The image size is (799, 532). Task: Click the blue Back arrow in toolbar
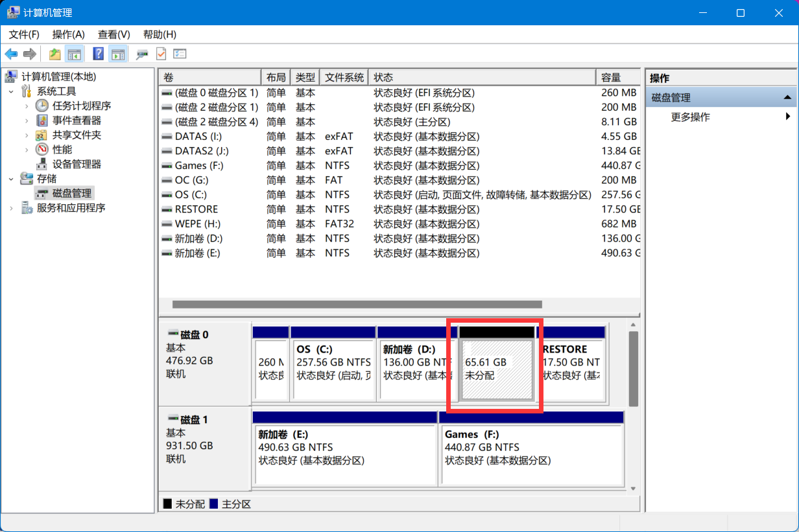coord(11,54)
